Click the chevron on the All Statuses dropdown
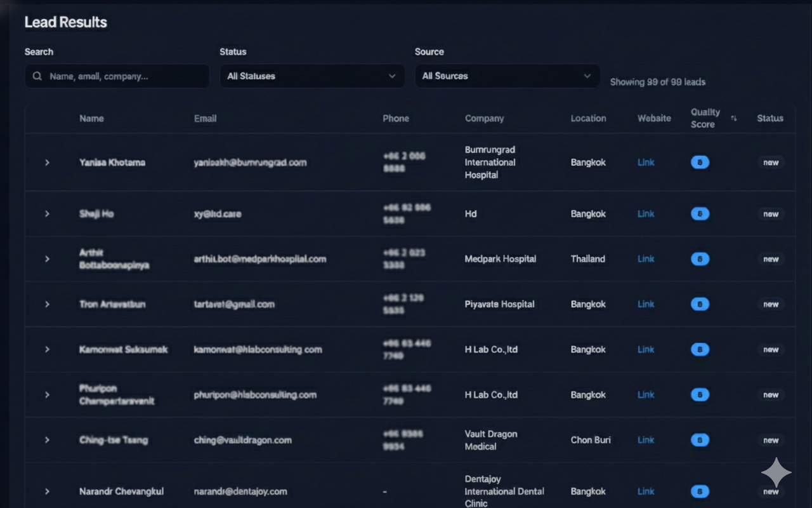The width and height of the screenshot is (812, 508). pyautogui.click(x=392, y=76)
